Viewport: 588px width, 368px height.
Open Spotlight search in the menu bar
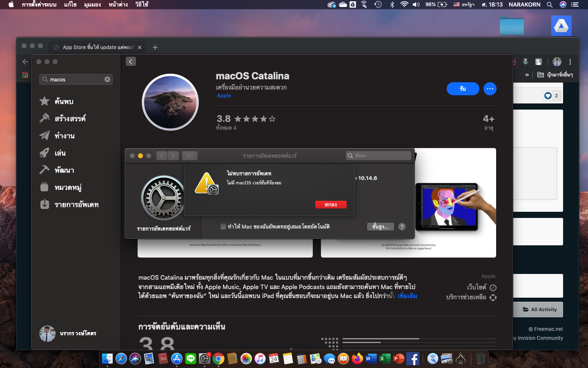550,4
